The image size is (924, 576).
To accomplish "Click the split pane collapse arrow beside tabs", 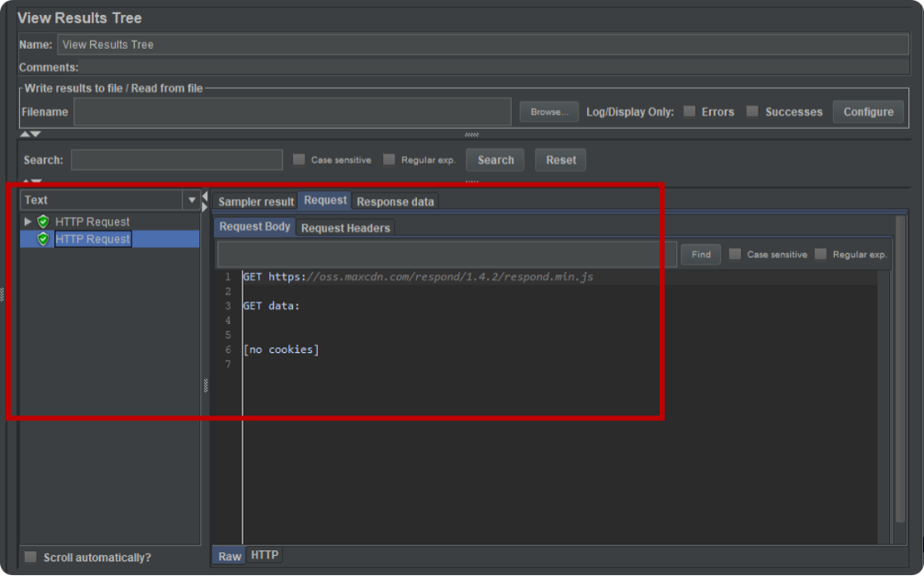I will click(206, 196).
